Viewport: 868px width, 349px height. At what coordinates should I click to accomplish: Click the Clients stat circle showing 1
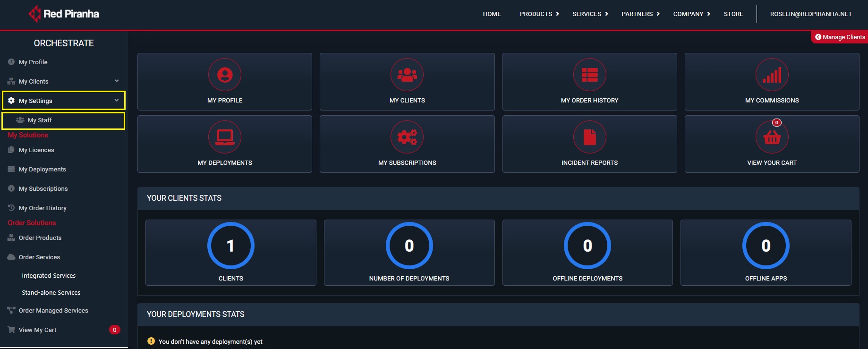[x=230, y=246]
